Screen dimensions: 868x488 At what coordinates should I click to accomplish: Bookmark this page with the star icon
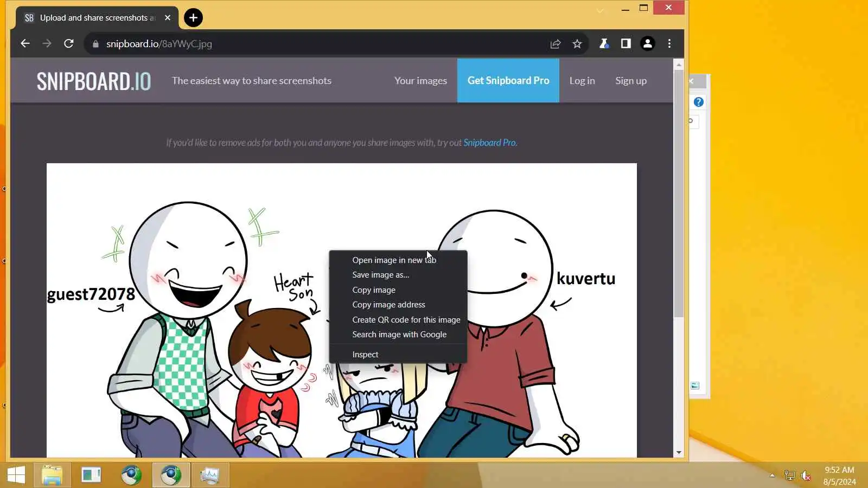point(577,44)
